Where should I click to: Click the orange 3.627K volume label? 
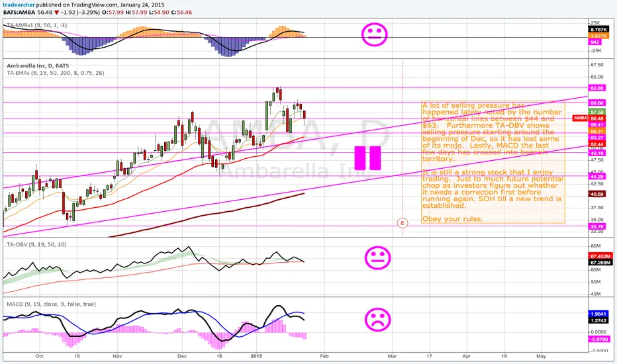tap(598, 36)
